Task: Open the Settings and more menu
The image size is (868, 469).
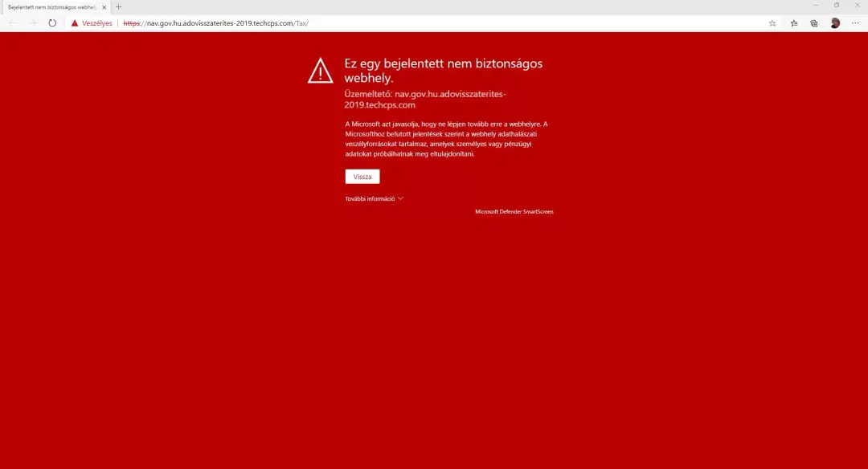Action: [855, 23]
